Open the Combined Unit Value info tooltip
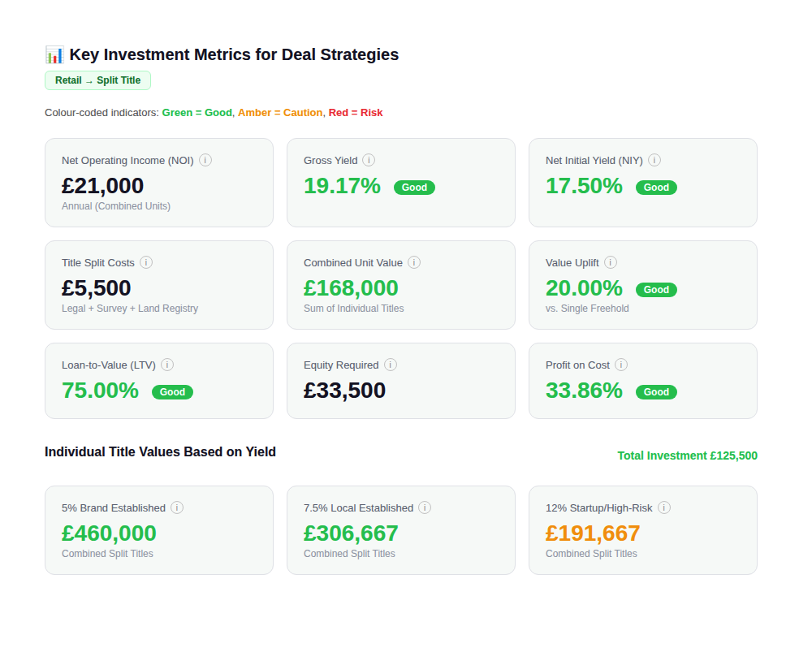812x665 pixels. (414, 262)
